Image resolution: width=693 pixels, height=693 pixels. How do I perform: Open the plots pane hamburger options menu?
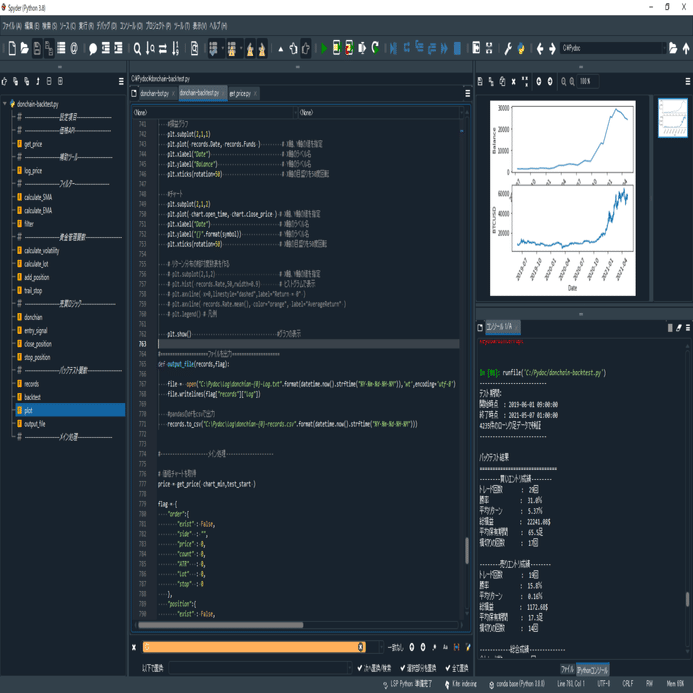coord(688,81)
